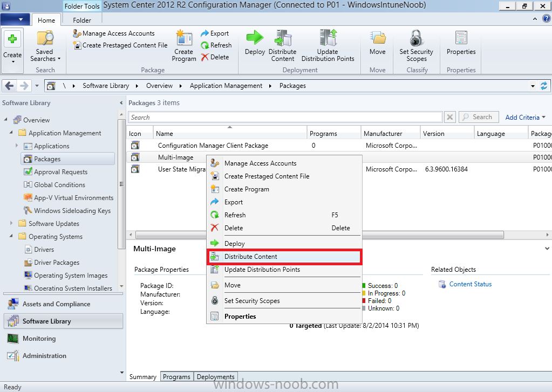Select Operating System Images in the tree

pyautogui.click(x=70, y=276)
